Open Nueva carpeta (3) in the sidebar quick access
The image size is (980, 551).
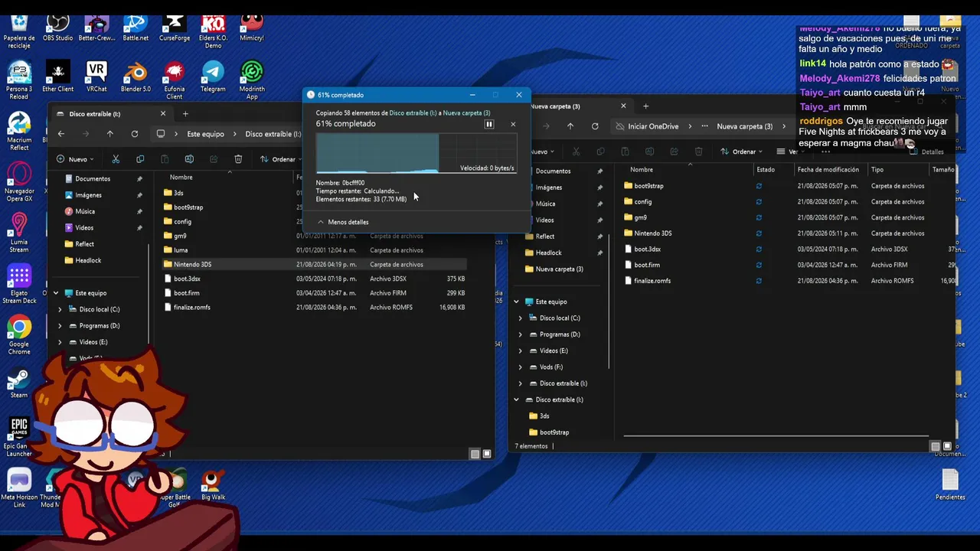tap(554, 269)
